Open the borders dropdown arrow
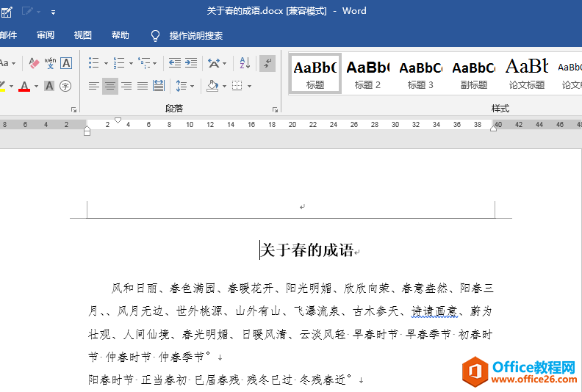Screen dimensions: 582x392 [249, 87]
